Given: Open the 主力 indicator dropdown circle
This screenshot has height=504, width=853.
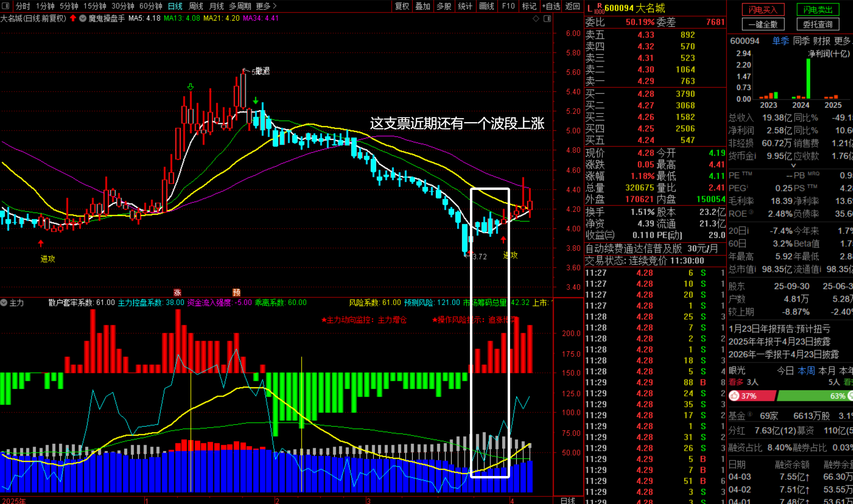Looking at the screenshot, I should click(4, 303).
